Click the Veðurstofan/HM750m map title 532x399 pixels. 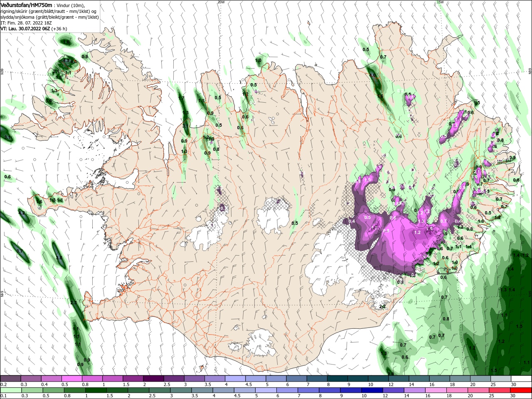pyautogui.click(x=26, y=5)
